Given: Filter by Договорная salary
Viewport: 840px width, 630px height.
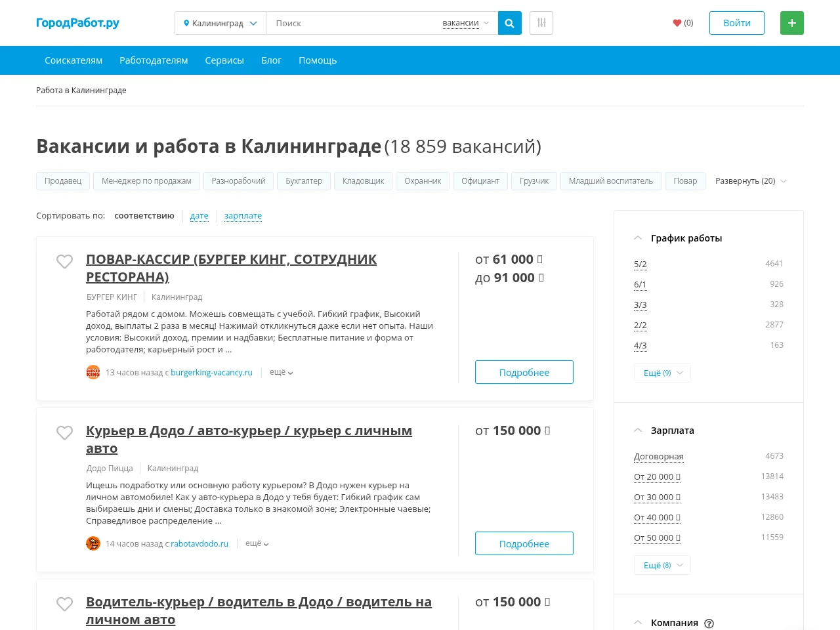Looking at the screenshot, I should 659,457.
